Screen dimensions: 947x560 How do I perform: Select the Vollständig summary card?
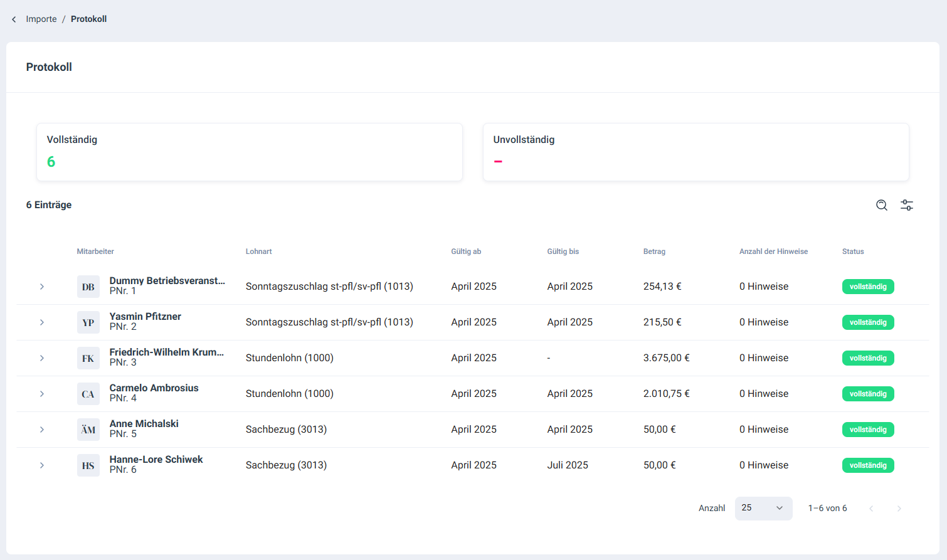pyautogui.click(x=249, y=152)
